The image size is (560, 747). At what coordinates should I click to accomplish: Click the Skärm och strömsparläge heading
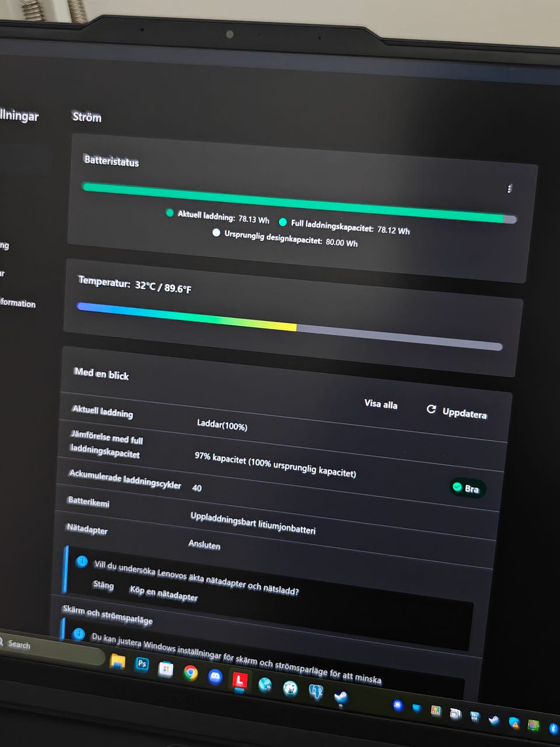tap(107, 615)
